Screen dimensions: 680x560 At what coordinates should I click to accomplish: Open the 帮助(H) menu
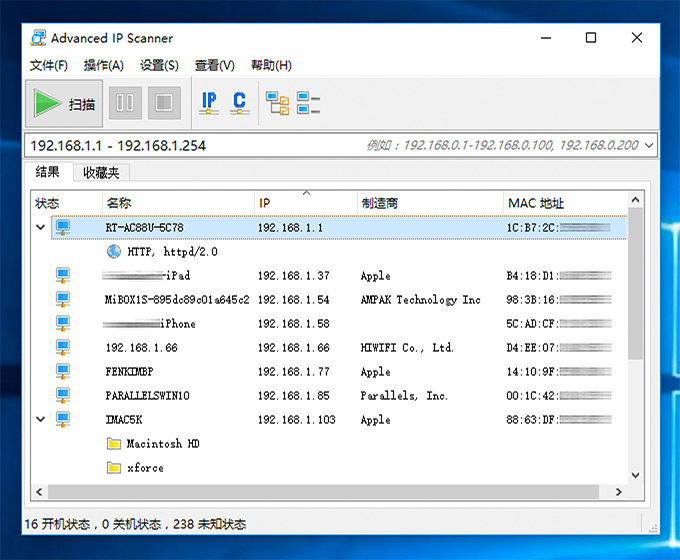(x=271, y=65)
